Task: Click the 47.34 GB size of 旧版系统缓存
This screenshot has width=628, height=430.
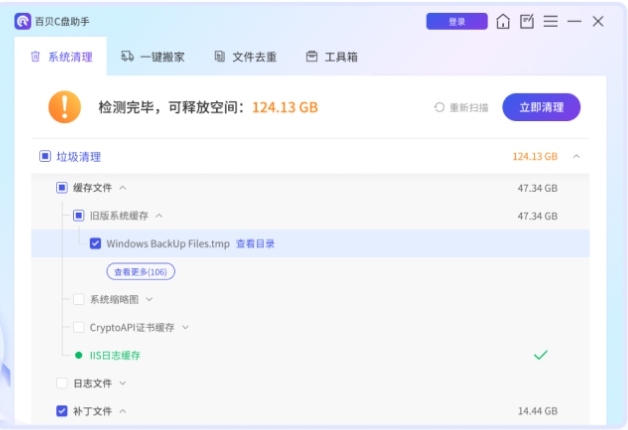Action: coord(537,216)
